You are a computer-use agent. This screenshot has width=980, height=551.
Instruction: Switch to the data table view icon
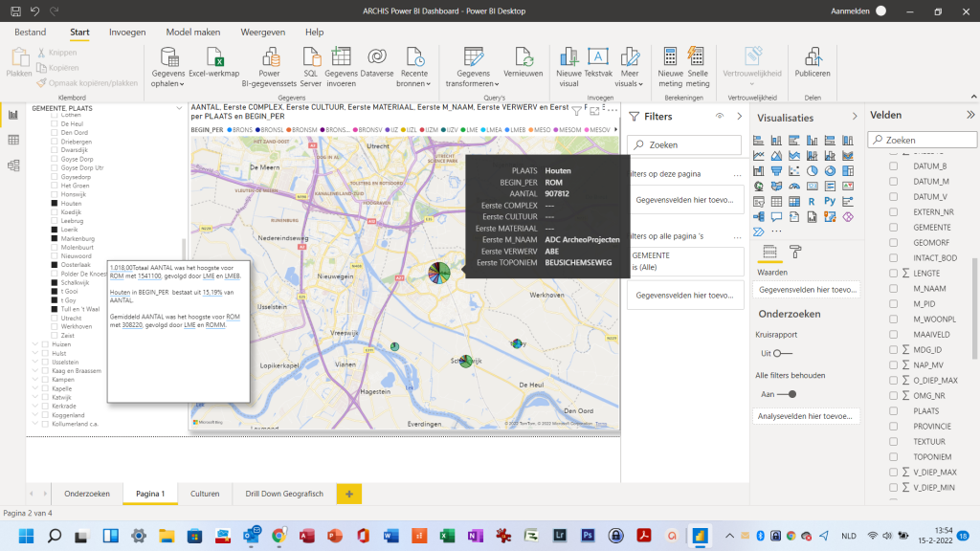click(13, 140)
